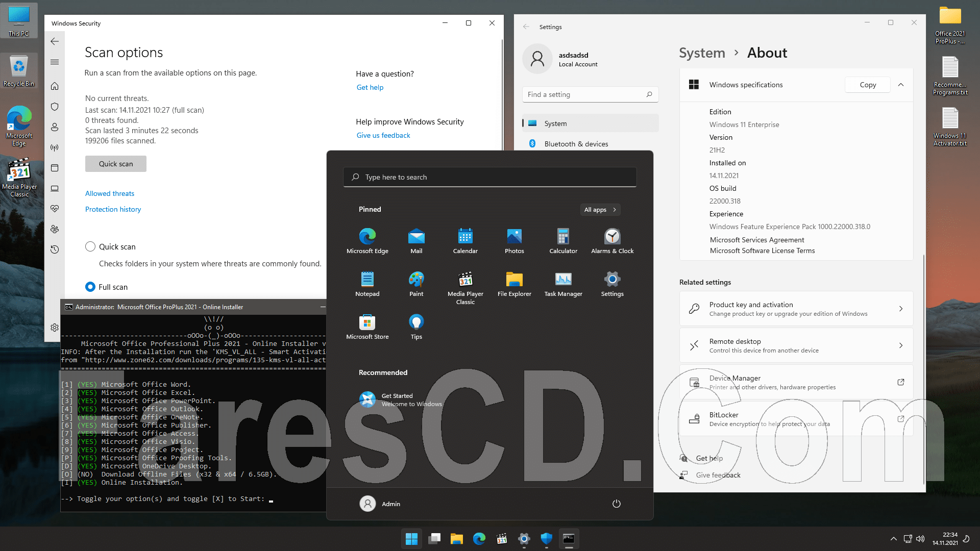Open the Photos pinned app

coord(514,241)
